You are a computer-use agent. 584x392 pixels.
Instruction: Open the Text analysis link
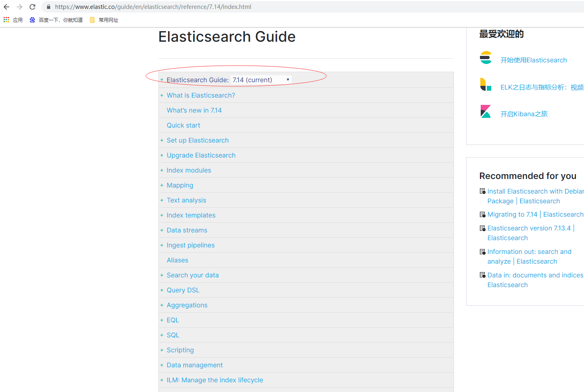click(x=186, y=200)
